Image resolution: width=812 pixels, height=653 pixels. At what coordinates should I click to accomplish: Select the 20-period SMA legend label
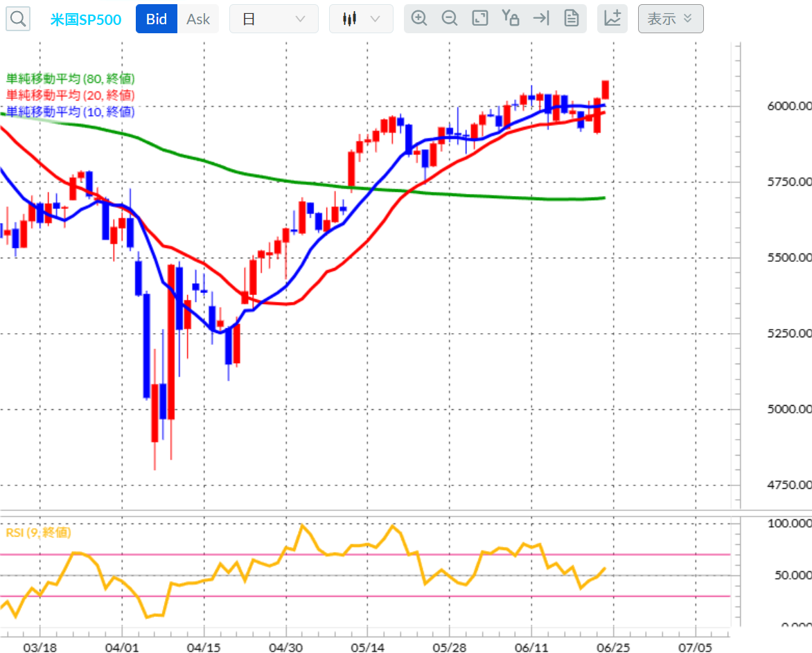(71, 95)
